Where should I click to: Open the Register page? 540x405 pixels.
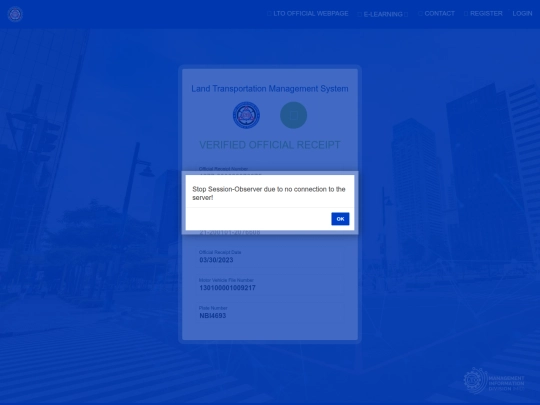483,13
